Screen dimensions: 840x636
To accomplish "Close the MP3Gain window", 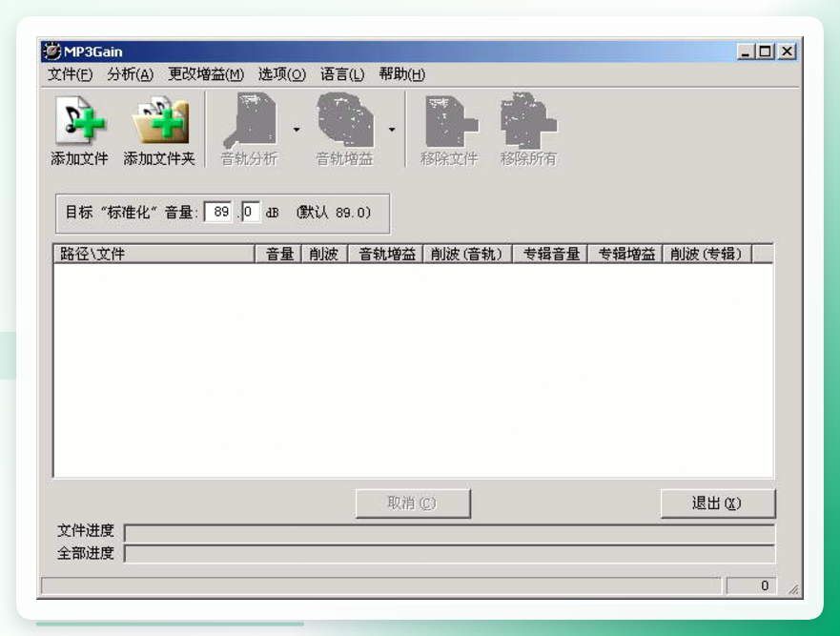I will pyautogui.click(x=787, y=51).
